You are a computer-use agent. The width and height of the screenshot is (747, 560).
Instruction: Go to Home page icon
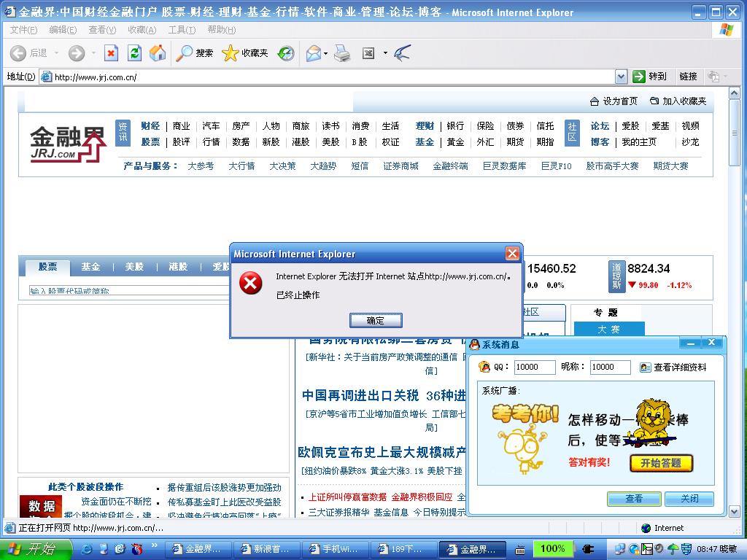click(158, 52)
